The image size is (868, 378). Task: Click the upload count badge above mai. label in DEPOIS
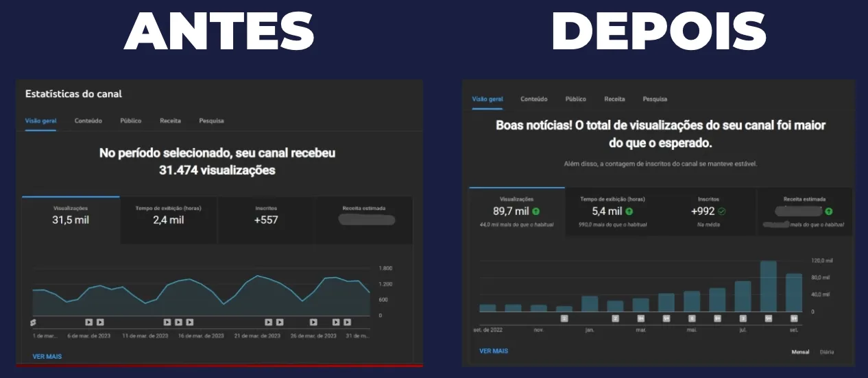[x=692, y=318]
